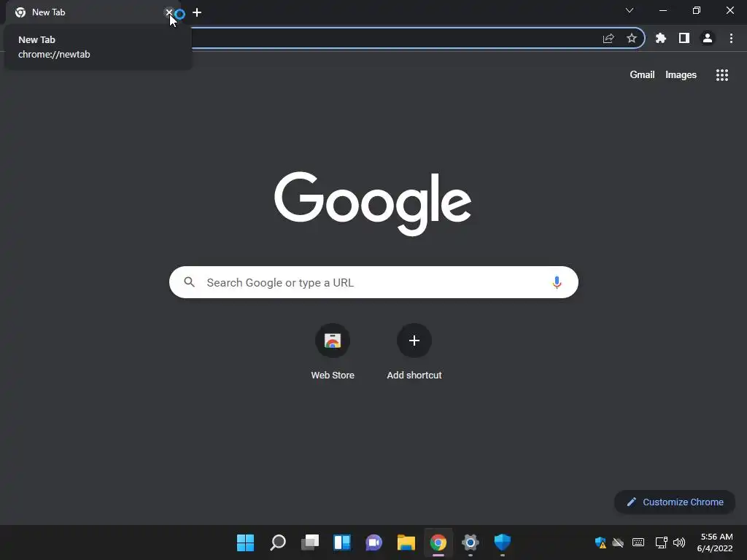
Task: Open Chrome three-dot menu
Action: point(731,38)
